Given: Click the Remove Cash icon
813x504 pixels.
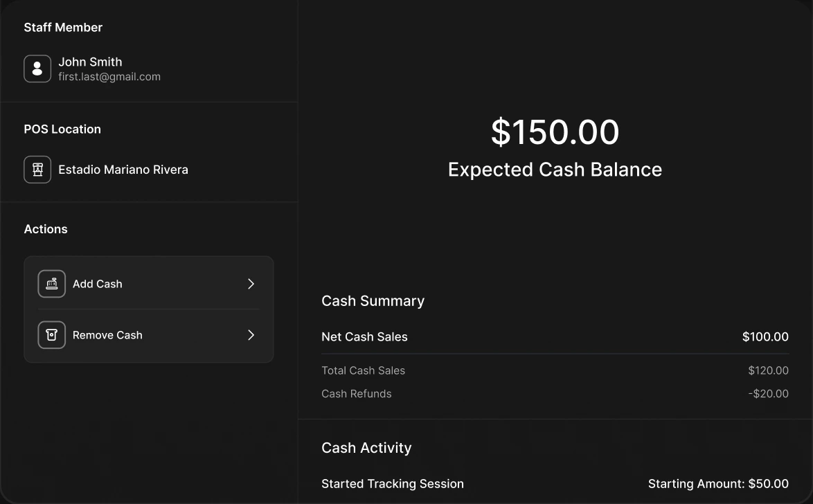Looking at the screenshot, I should pyautogui.click(x=52, y=335).
